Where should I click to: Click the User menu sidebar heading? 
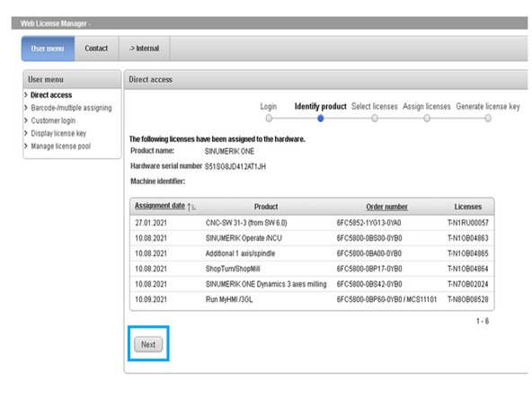point(46,80)
